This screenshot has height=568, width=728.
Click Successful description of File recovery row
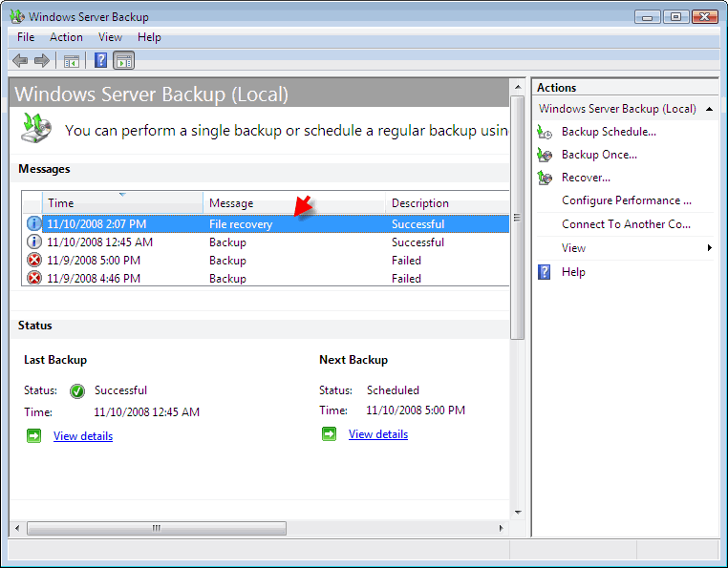(418, 224)
